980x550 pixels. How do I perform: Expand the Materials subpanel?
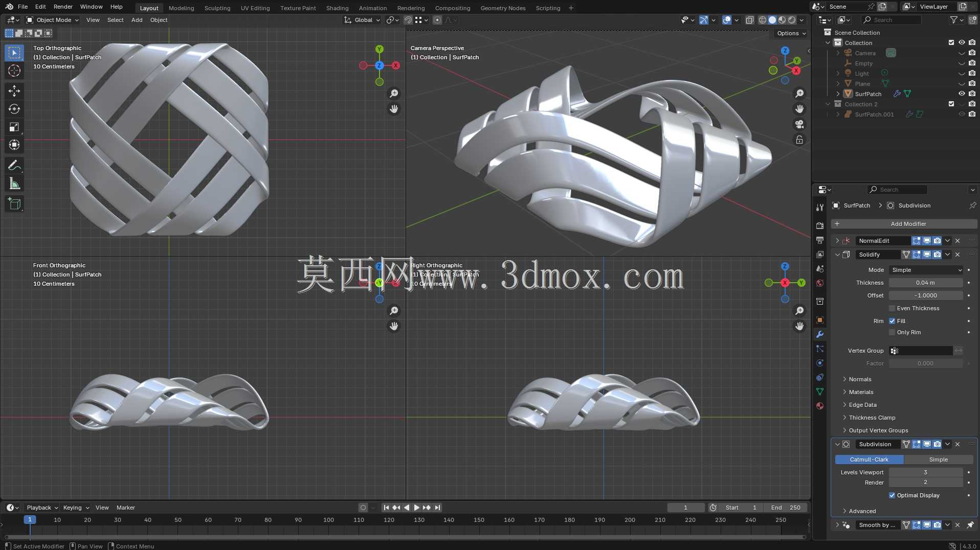[x=860, y=392]
